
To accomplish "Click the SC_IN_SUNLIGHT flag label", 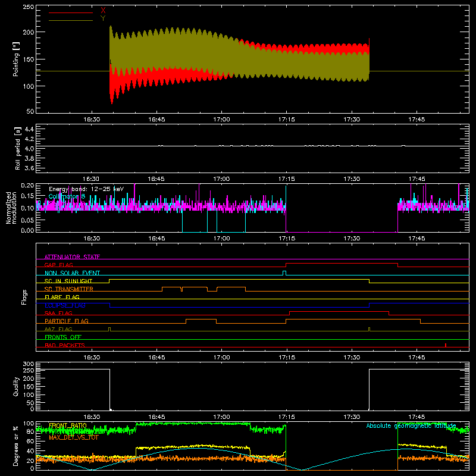I will pyautogui.click(x=68, y=281).
